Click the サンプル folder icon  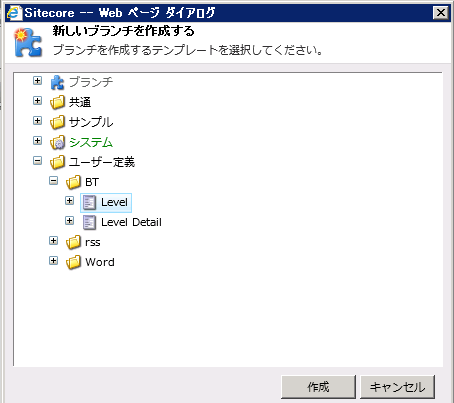[57, 122]
